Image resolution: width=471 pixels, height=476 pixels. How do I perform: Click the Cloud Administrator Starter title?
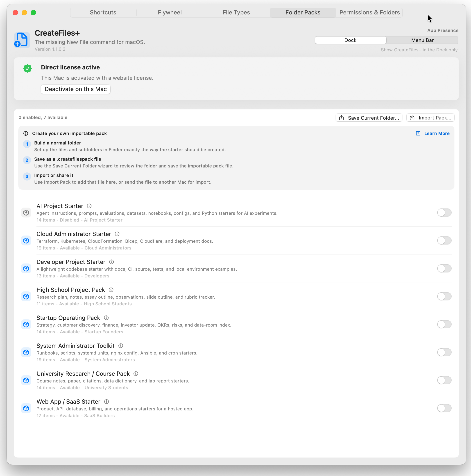74,234
